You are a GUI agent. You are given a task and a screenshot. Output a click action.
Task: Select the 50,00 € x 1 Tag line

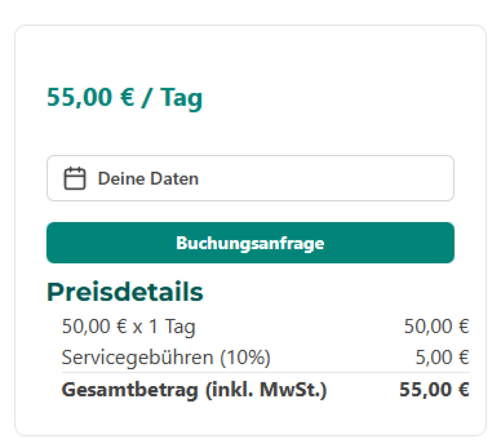129,327
